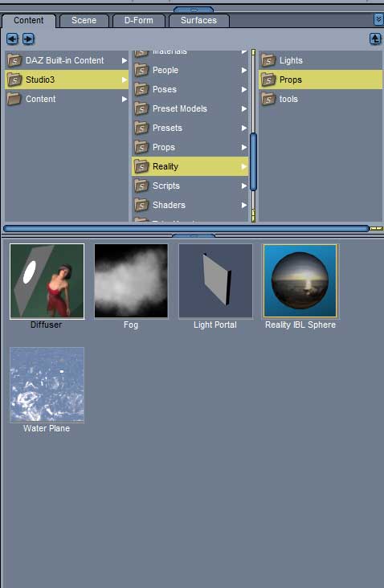Select the Lights folder label
Viewport: 384px width, 588px height.
pyautogui.click(x=291, y=60)
